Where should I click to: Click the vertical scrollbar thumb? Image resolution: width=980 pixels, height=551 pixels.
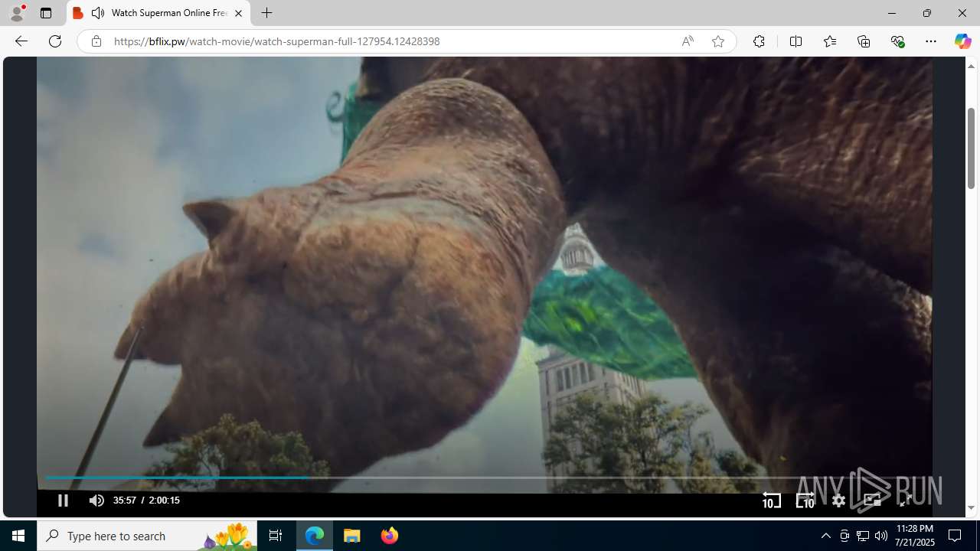[x=971, y=148]
